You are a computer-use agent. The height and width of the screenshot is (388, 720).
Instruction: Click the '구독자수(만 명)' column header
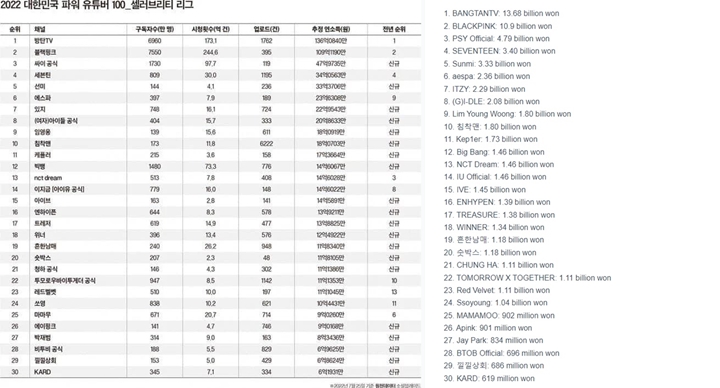point(155,29)
